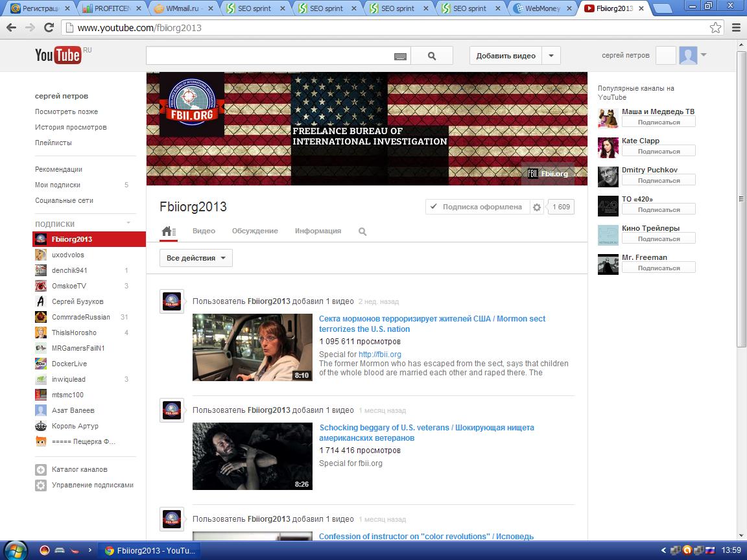Click the Каталог каналов plus icon
This screenshot has width=747, height=560.
pos(41,469)
